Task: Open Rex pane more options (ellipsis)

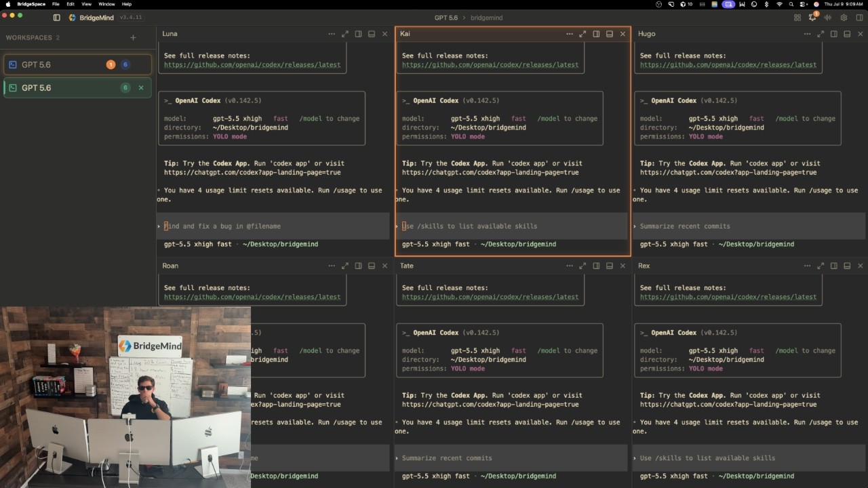Action: click(808, 266)
